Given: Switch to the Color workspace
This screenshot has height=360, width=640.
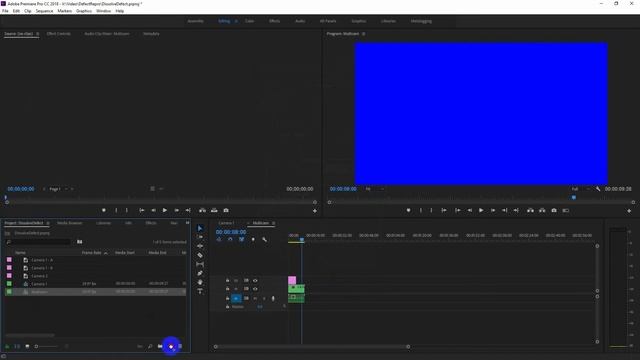Looking at the screenshot, I should [249, 21].
